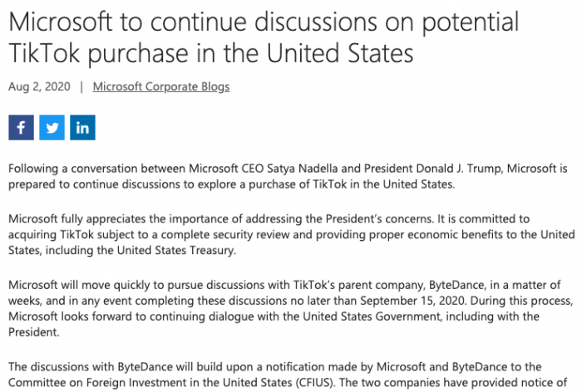Click the paragraph starting "Microsoft will move quickly"

[x=283, y=301]
